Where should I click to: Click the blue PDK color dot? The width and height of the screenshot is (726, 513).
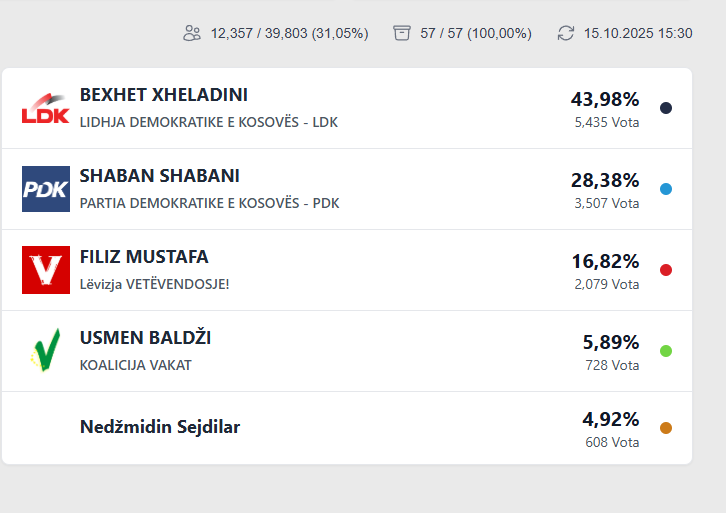pyautogui.click(x=666, y=189)
